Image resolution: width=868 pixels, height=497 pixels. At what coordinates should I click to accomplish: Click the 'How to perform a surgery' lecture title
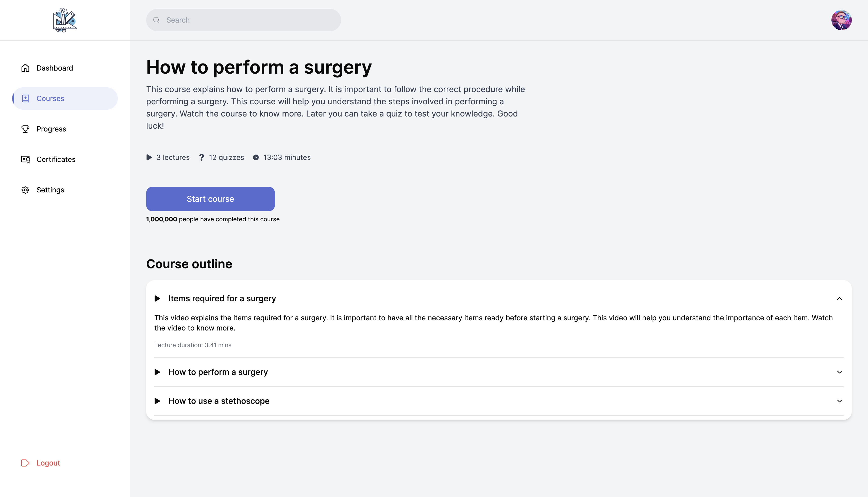[218, 372]
